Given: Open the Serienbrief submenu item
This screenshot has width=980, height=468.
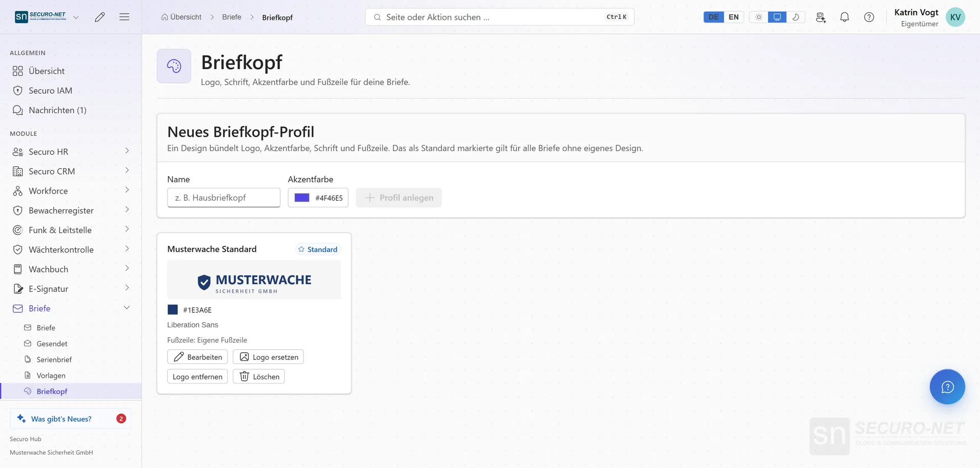Looking at the screenshot, I should tap(71, 359).
